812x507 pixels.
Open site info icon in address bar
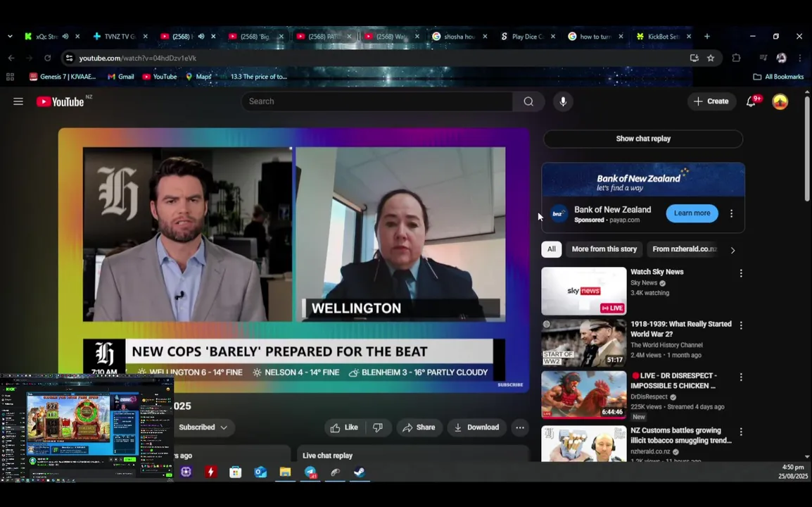[x=70, y=58]
